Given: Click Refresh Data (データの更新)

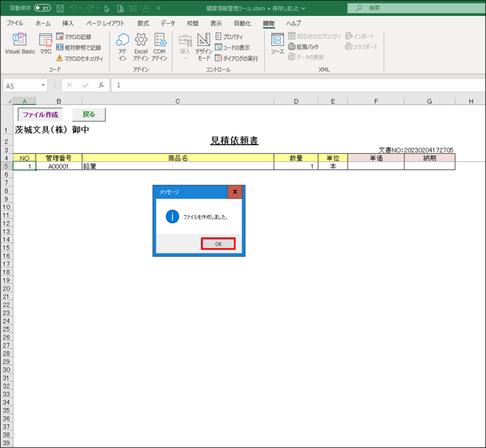Looking at the screenshot, I should tap(306, 57).
